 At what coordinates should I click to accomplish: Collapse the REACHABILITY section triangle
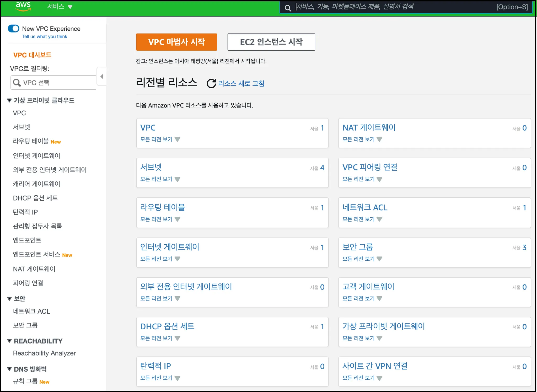coord(9,341)
